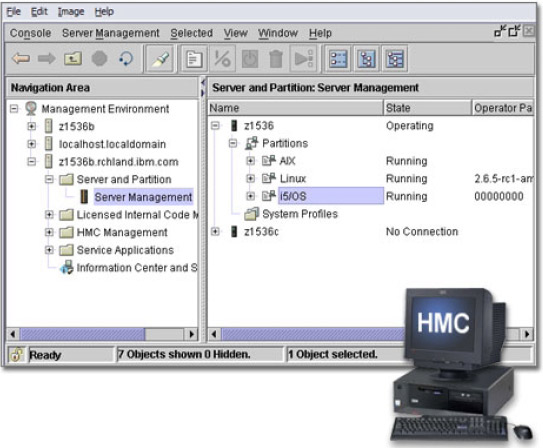Click the Reload circular arrow icon
This screenshot has height=448, width=543.
point(126,58)
